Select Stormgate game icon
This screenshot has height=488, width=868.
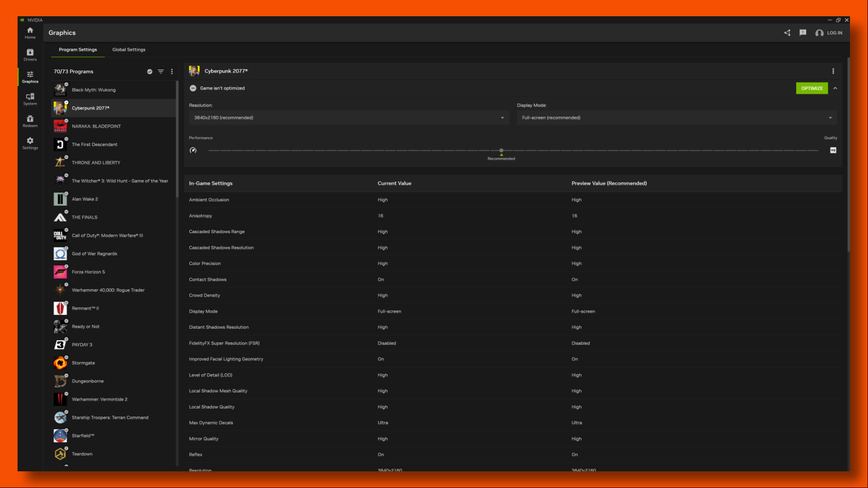60,363
